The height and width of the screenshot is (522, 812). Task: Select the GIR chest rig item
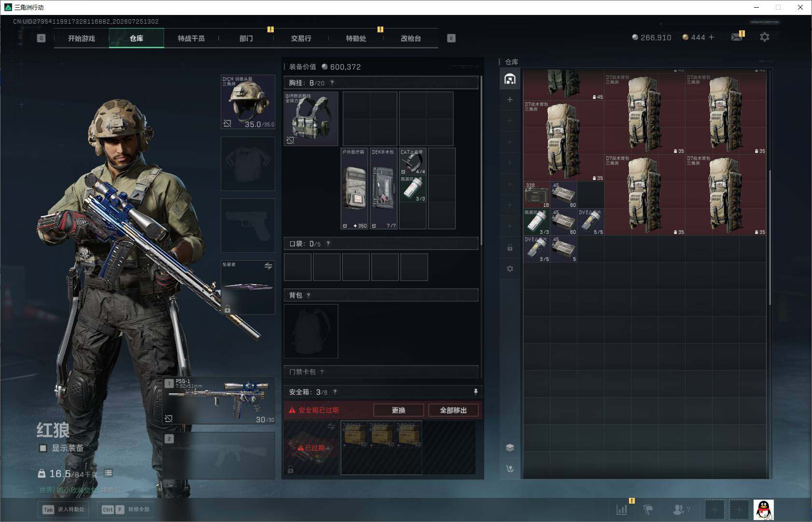click(x=311, y=119)
